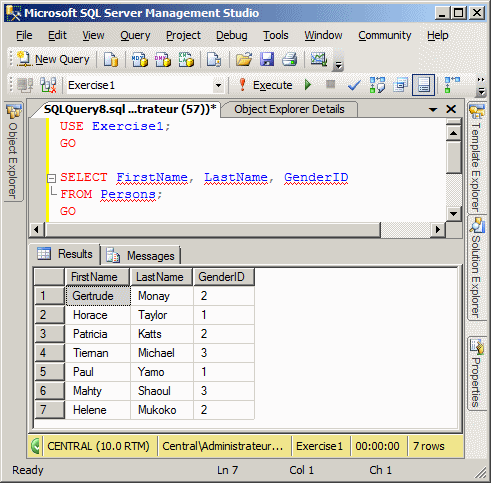Viewport: 491px width, 483px height.
Task: Click the Connect icon in SQL toolbar
Action: [25, 85]
